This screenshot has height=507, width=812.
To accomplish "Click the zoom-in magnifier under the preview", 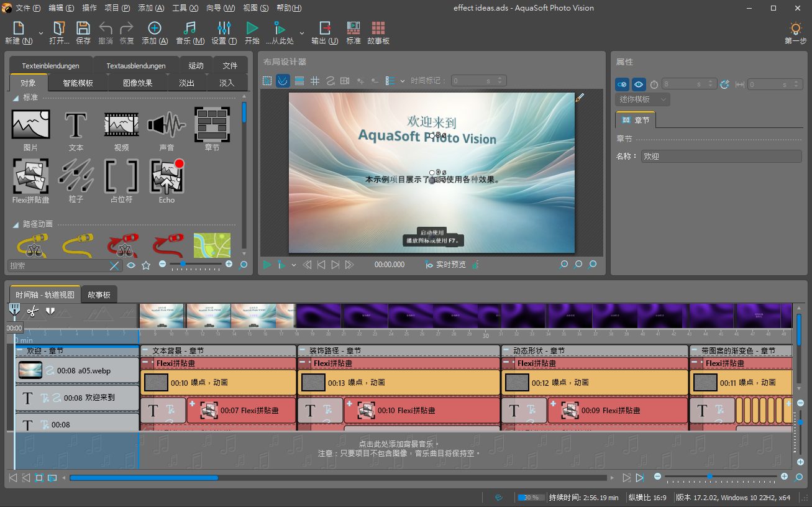I will [x=563, y=265].
